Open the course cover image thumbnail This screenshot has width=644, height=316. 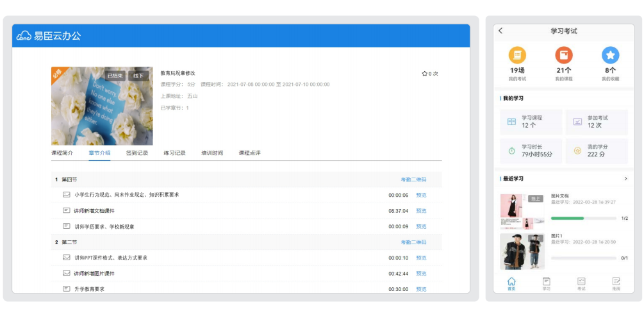pos(102,106)
